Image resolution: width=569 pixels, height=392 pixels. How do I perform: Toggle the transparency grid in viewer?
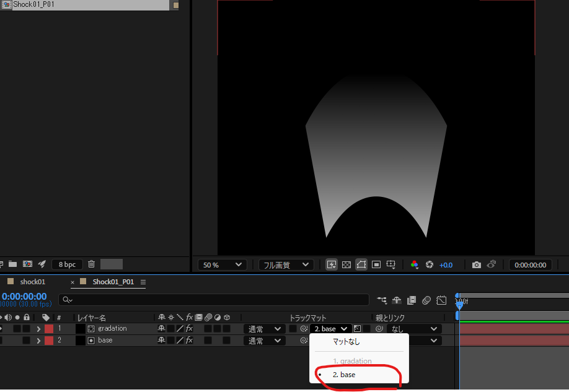[x=346, y=264]
